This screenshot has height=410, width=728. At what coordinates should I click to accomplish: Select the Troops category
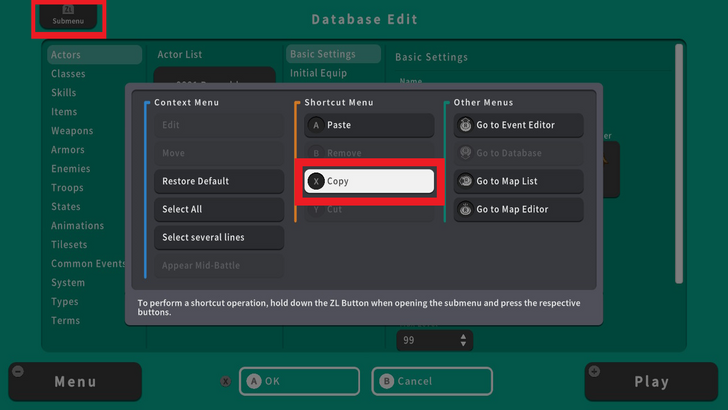(x=67, y=188)
